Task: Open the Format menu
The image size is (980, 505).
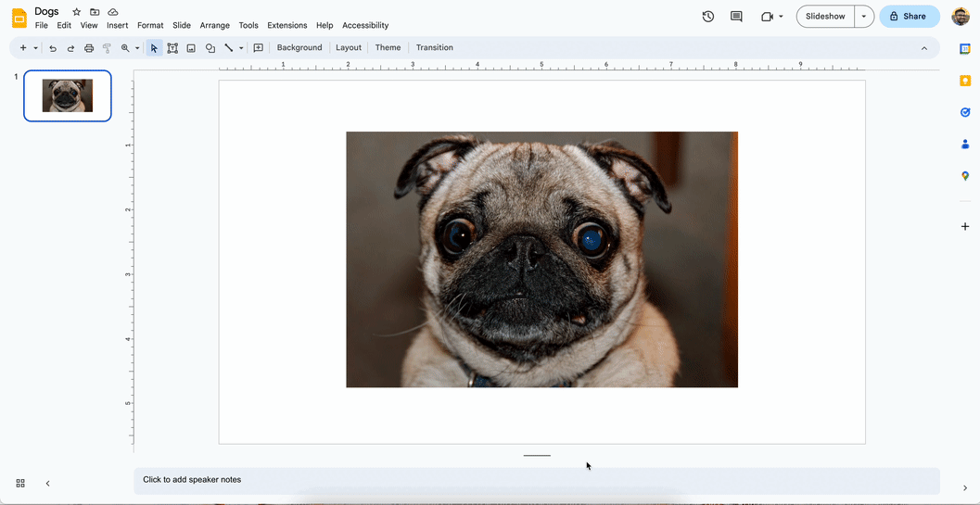Action: [150, 26]
